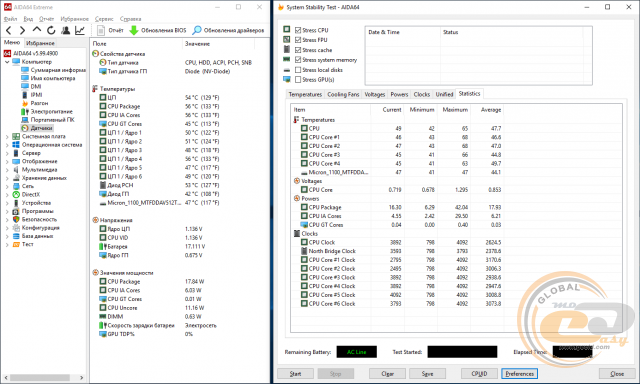Click the База данных icon
640x384 pixels.
pos(16,236)
